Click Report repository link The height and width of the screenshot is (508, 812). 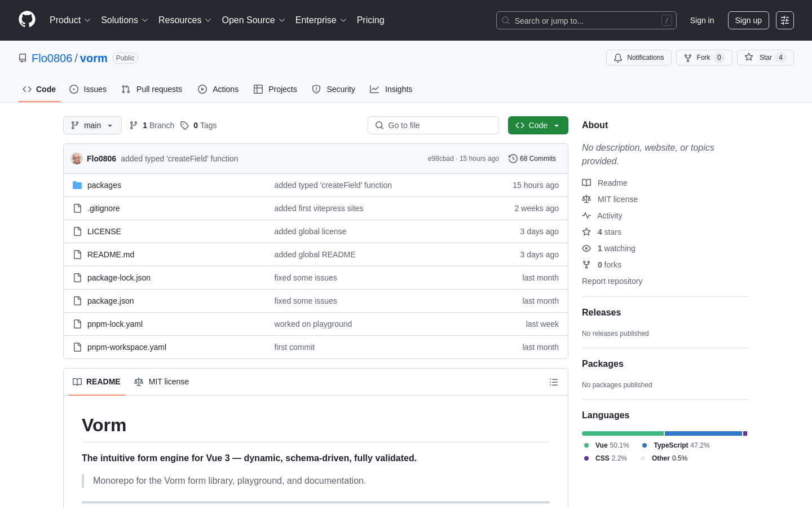pos(612,281)
